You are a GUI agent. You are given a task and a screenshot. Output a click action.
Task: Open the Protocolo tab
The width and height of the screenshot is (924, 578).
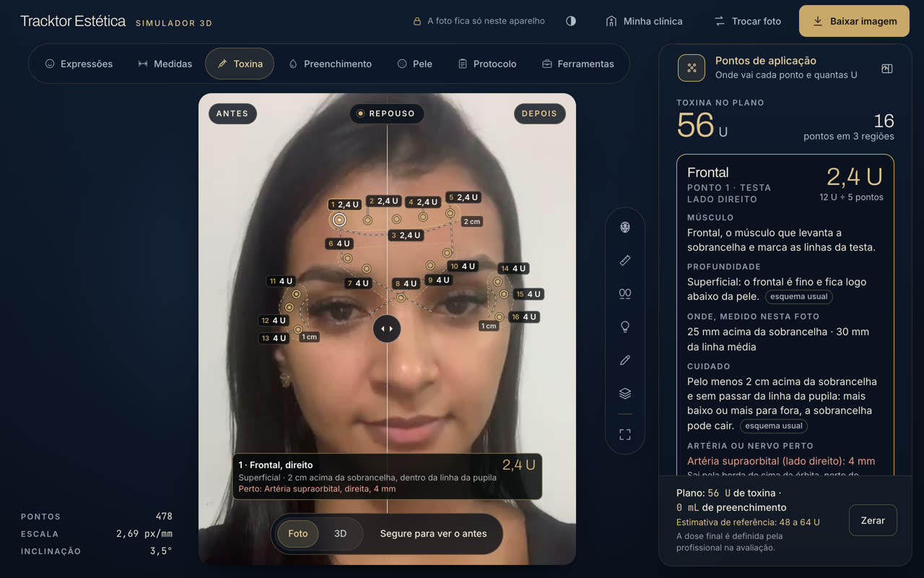487,64
